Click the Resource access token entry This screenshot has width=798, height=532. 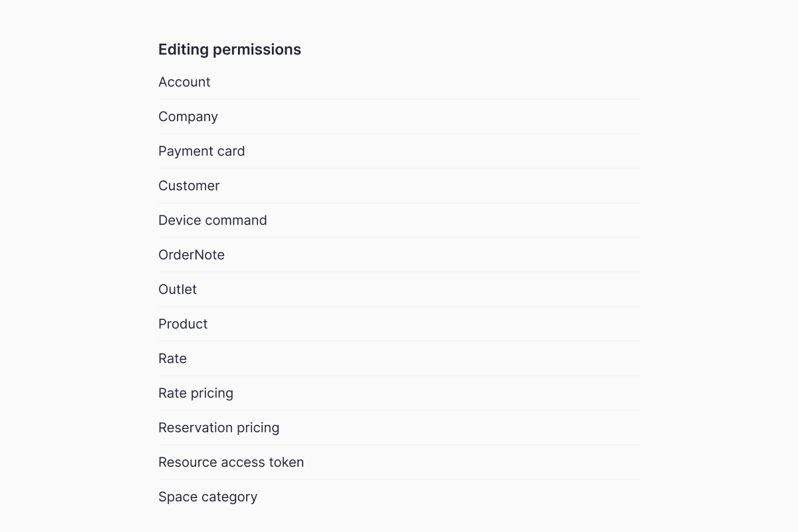pos(399,463)
